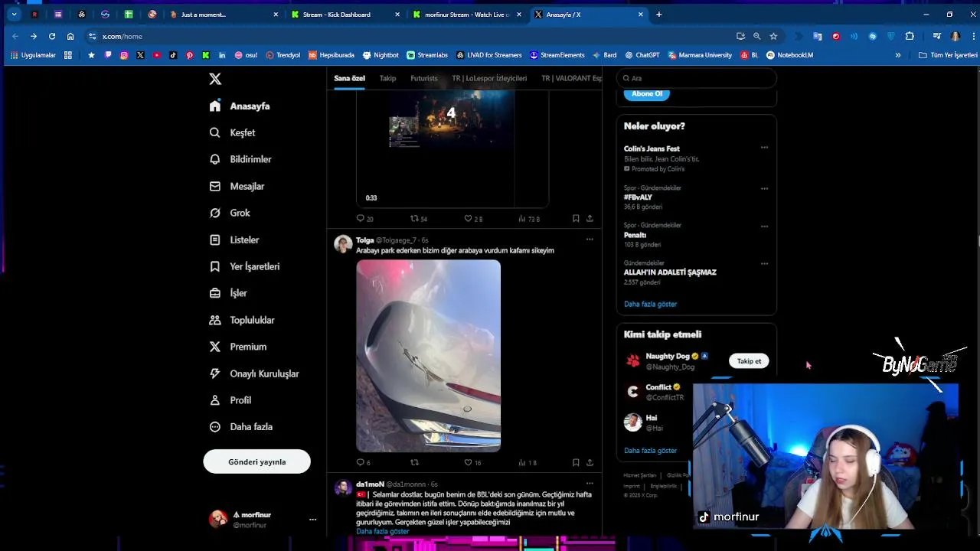The image size is (980, 551).
Task: Reload the browser page
Action: (x=52, y=36)
